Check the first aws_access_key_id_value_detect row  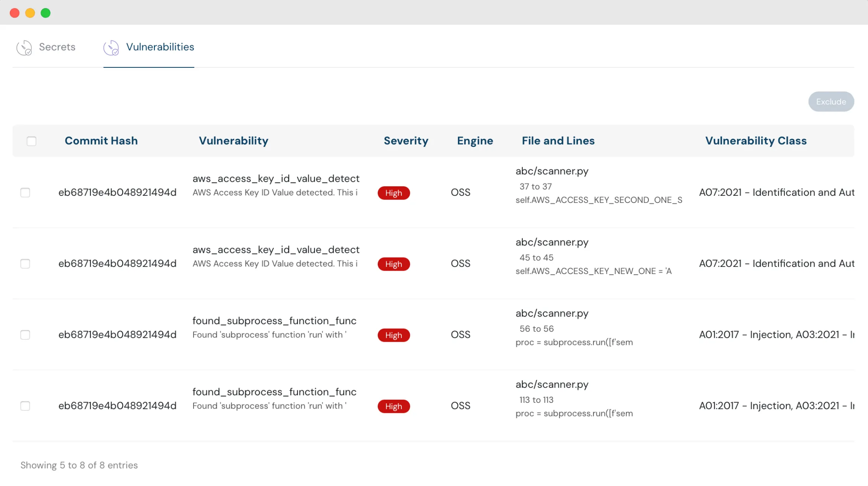25,192
